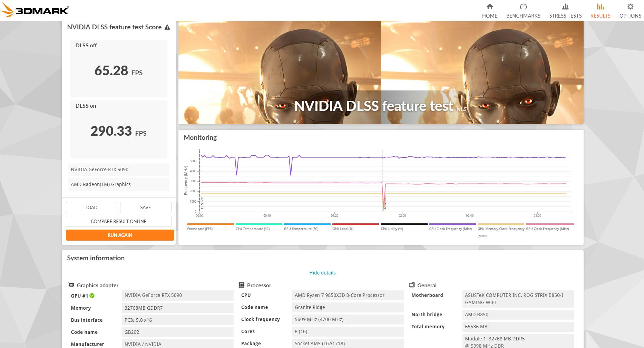This screenshot has height=348, width=644.
Task: Click the System information heading
Action: [x=96, y=258]
